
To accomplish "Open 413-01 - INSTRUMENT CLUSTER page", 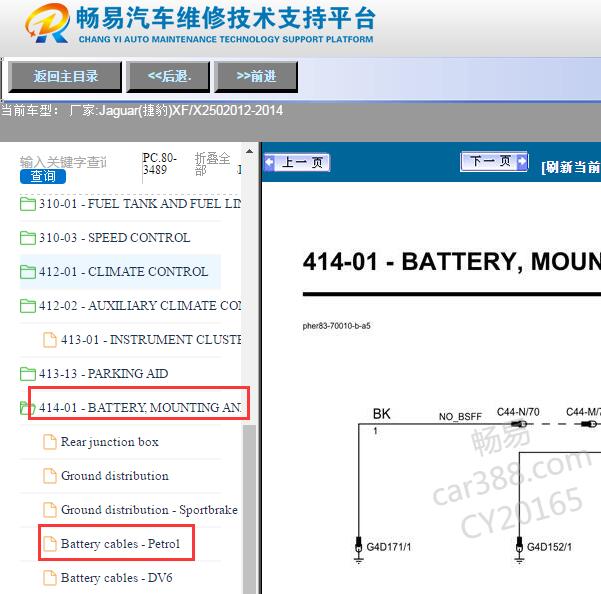I will 151,340.
